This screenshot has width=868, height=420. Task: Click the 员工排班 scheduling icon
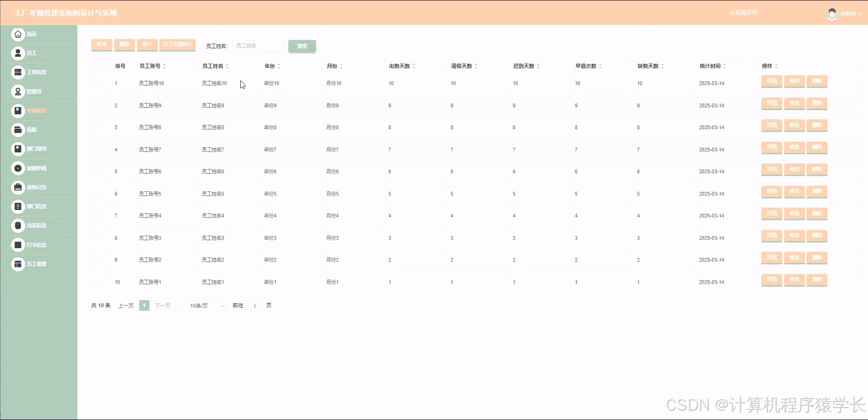[x=18, y=264]
